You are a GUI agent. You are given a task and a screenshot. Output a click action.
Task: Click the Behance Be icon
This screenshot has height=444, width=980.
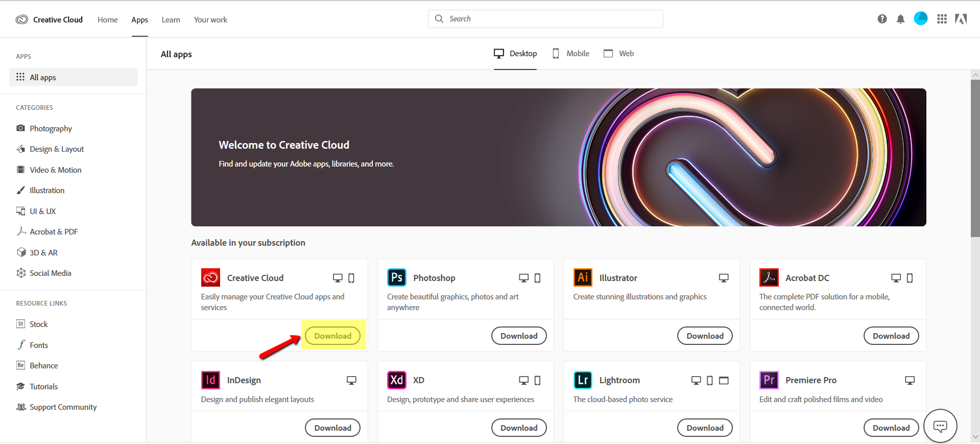click(x=20, y=365)
